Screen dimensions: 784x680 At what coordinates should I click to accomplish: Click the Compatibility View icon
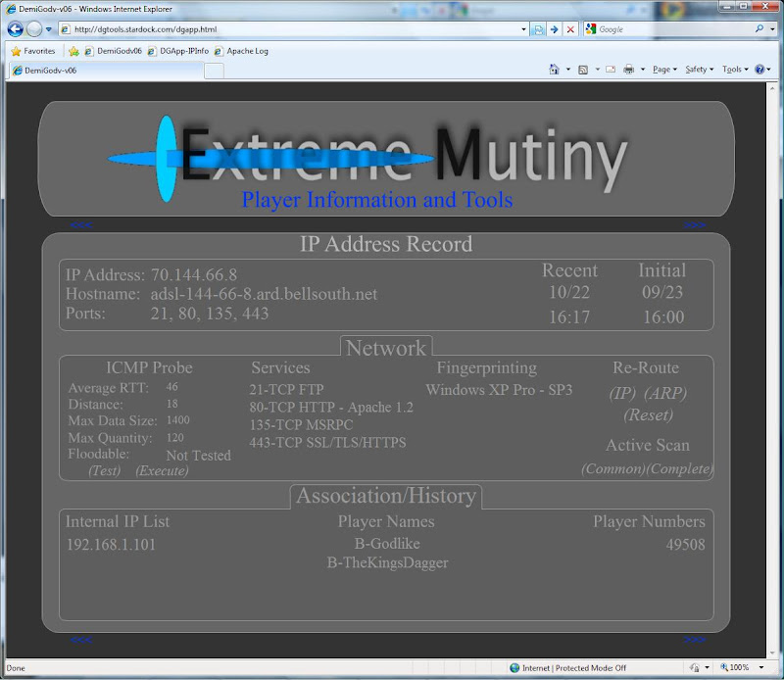pos(538,29)
